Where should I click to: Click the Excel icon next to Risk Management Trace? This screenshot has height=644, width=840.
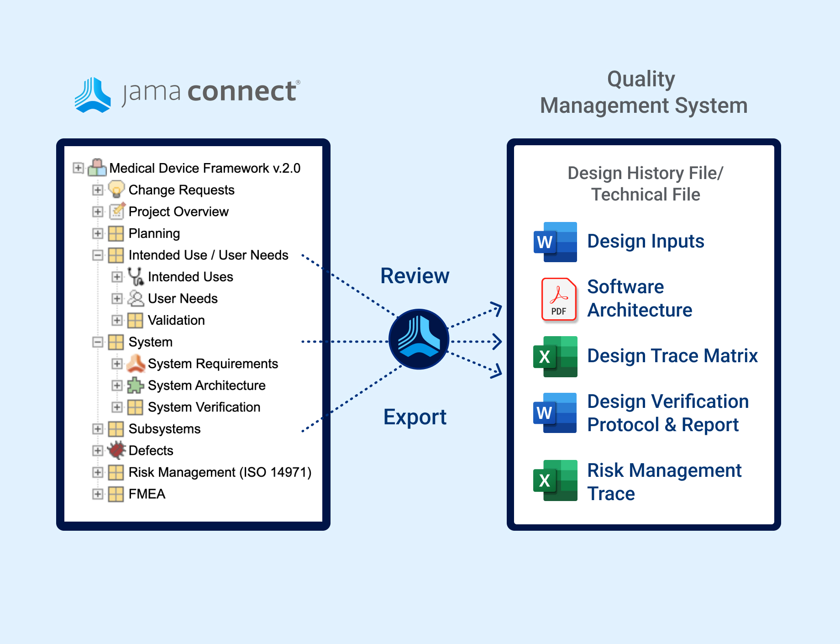point(555,480)
